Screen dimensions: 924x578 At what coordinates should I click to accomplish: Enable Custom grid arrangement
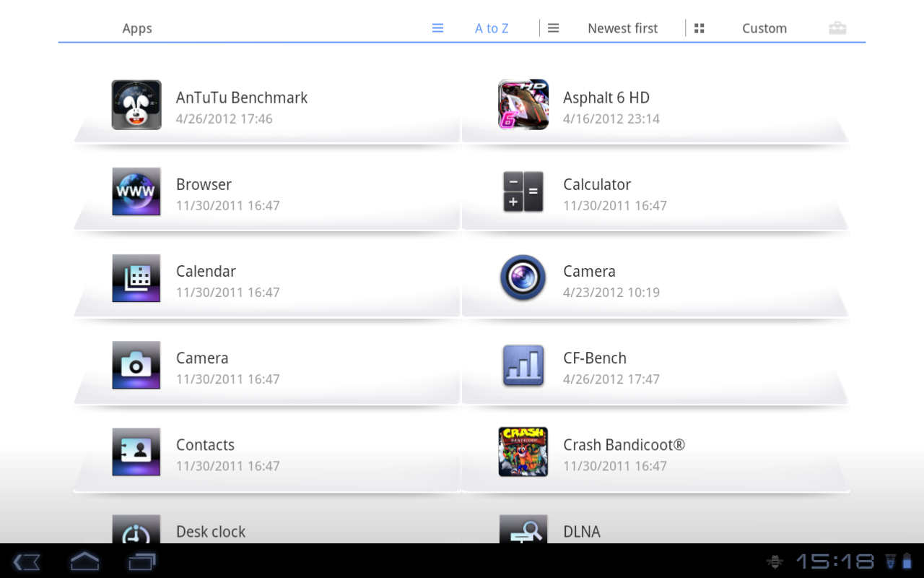coord(764,27)
